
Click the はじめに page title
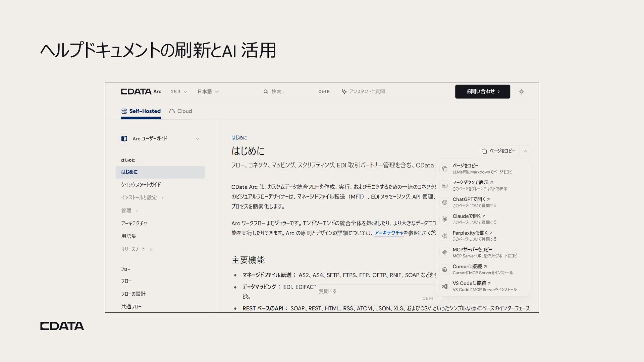click(248, 151)
